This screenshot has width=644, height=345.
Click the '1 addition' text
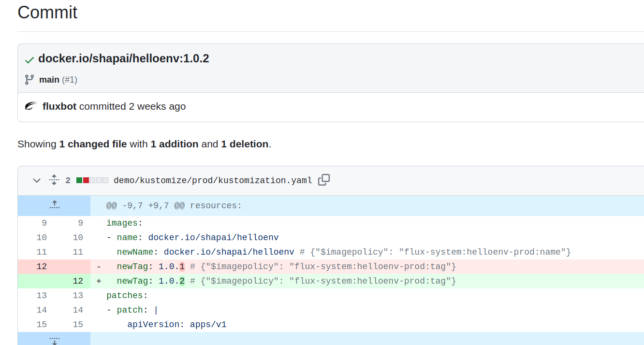point(175,144)
